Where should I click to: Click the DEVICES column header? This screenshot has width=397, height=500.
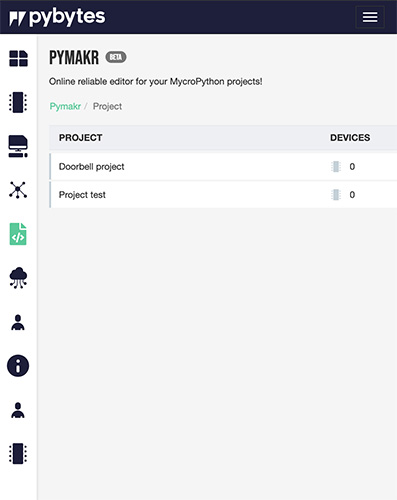pos(350,138)
